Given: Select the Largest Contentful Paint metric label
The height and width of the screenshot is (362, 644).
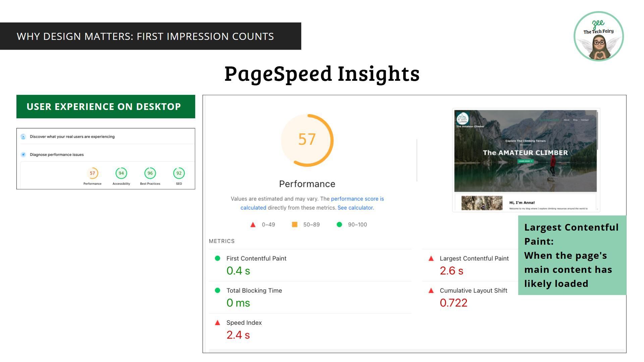Looking at the screenshot, I should coord(474,258).
